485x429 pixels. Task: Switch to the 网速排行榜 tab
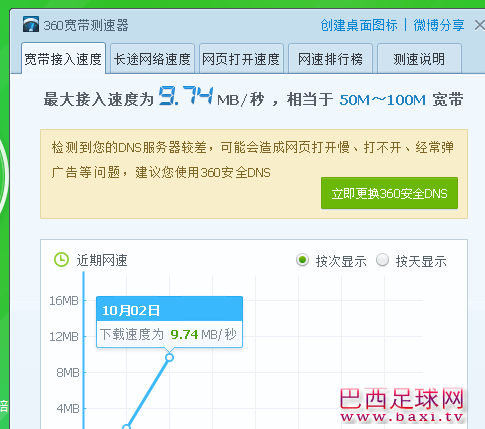click(x=330, y=59)
